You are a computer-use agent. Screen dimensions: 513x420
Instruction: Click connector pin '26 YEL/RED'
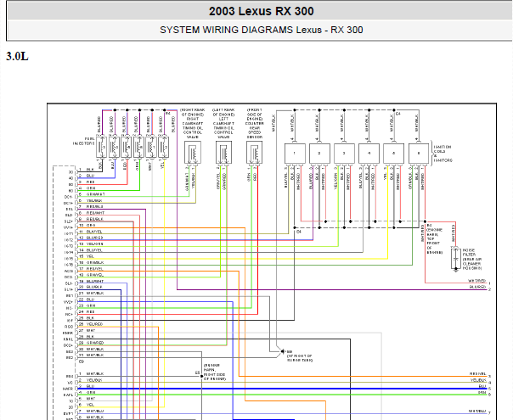(91, 324)
